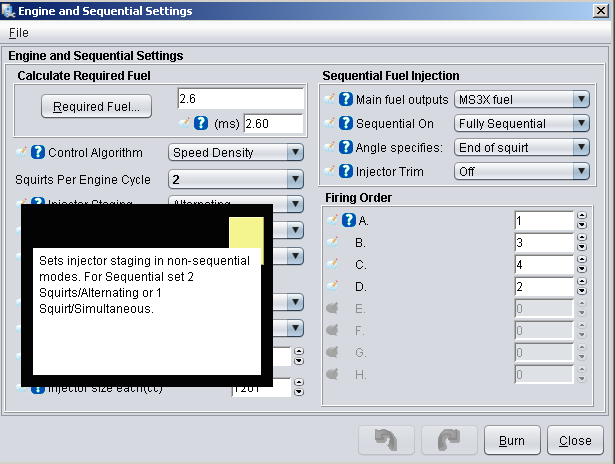This screenshot has width=615, height=464.
Task: Click Firing Order D value field
Action: point(544,286)
